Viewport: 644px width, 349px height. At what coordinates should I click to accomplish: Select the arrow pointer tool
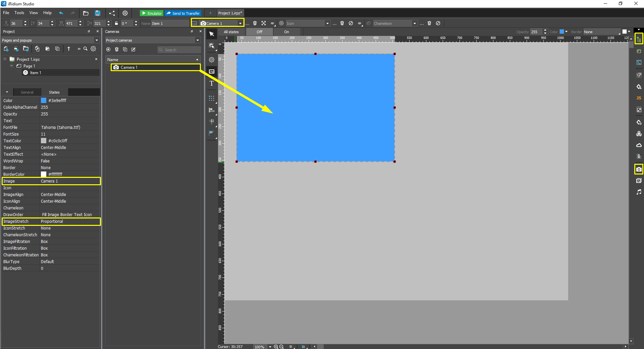[212, 34]
